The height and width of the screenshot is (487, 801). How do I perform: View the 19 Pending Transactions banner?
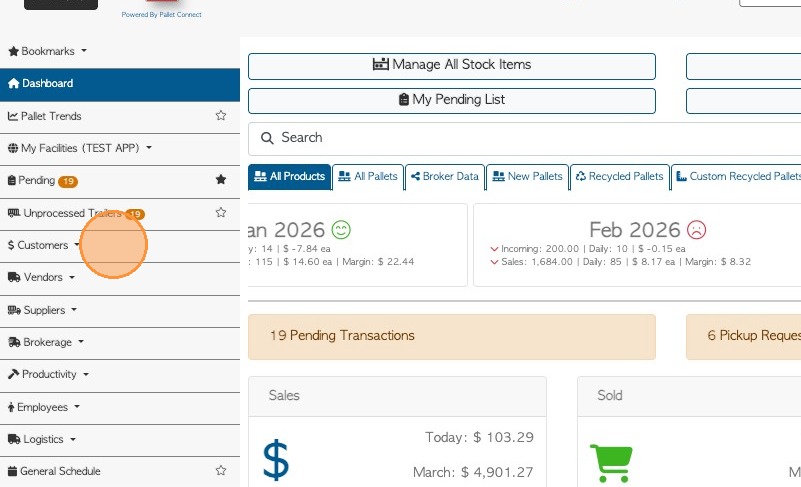[x=452, y=336]
